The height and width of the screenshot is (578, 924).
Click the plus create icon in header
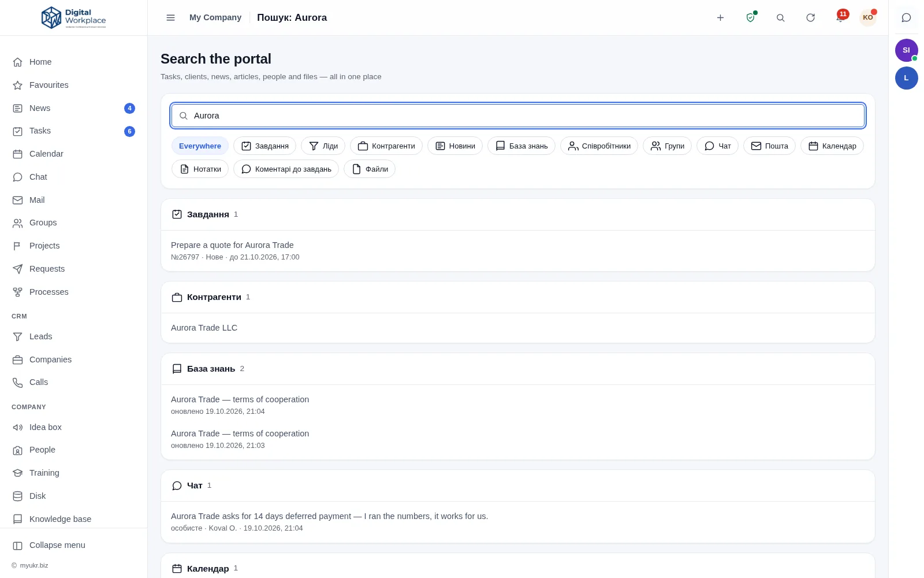(x=720, y=18)
